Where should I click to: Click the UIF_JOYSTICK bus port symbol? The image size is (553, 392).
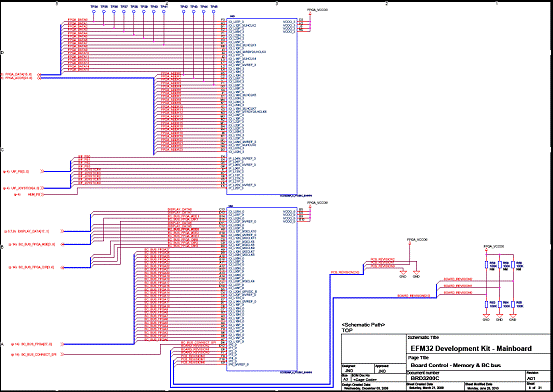tap(42, 188)
